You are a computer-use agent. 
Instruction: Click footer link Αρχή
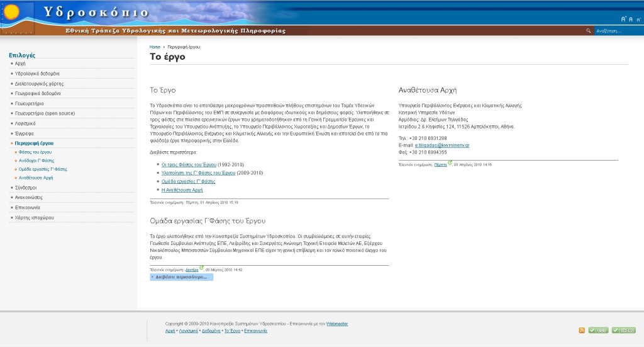[170, 331]
